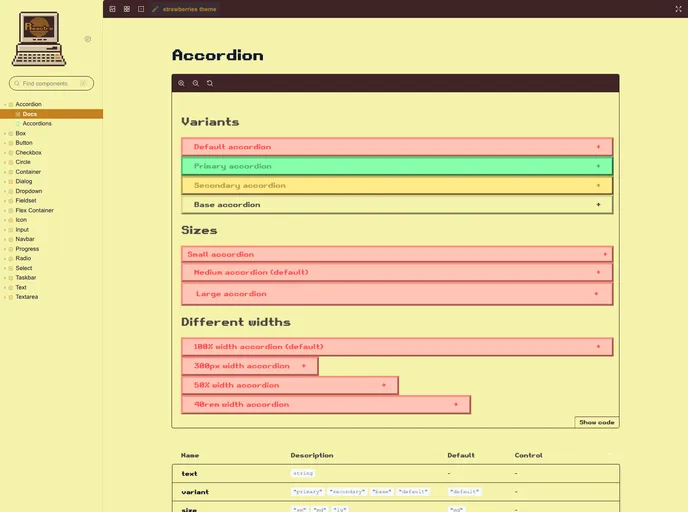Click the search magnifier icon in sidebar
This screenshot has width=688, height=512.
coord(17,83)
